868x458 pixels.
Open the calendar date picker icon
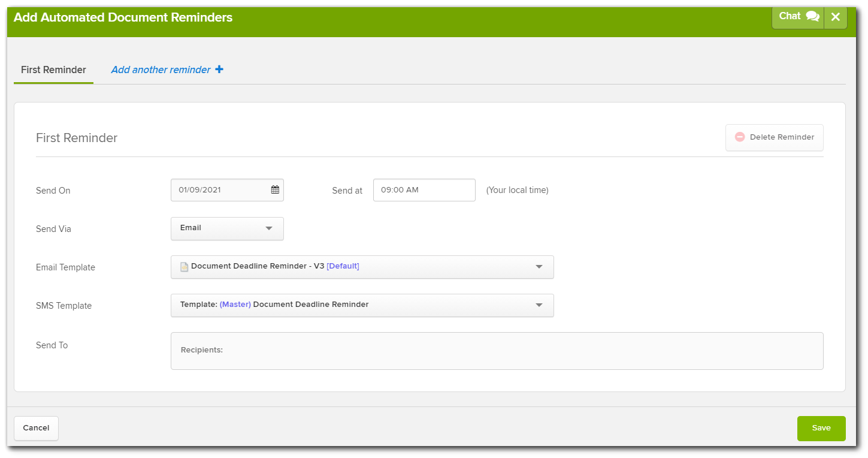(275, 189)
